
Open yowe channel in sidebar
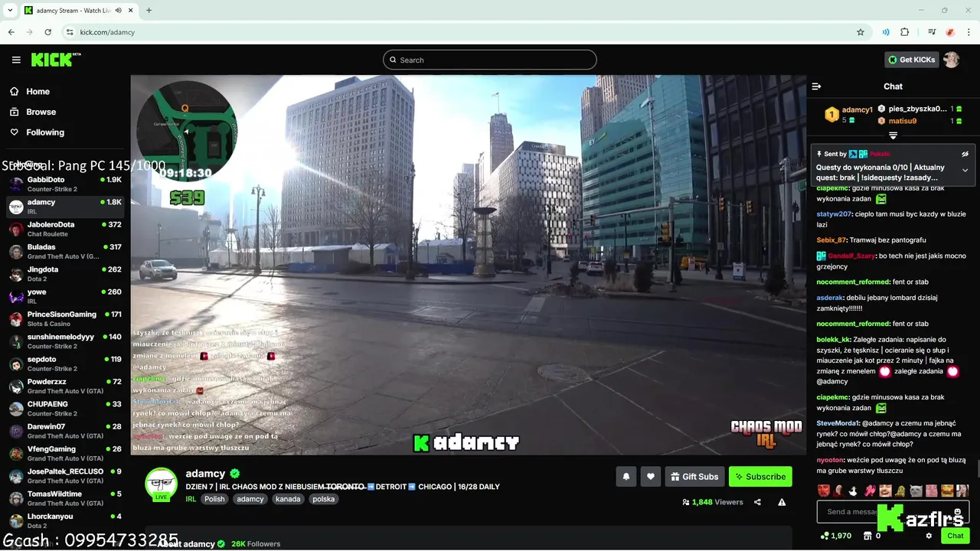65,296
